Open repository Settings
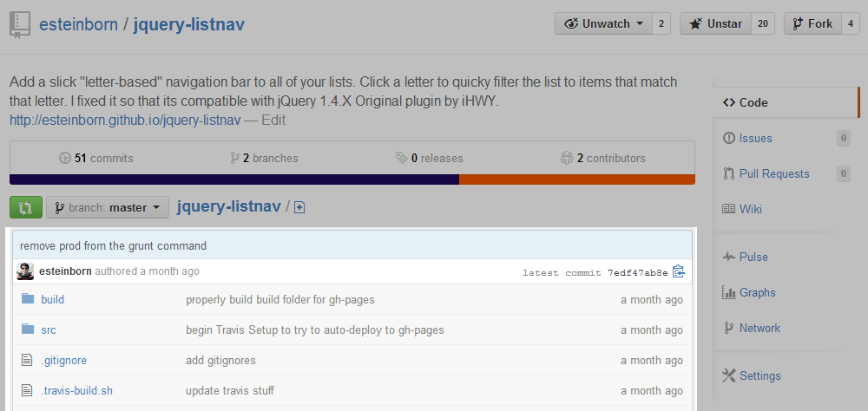868x411 pixels. tap(759, 376)
